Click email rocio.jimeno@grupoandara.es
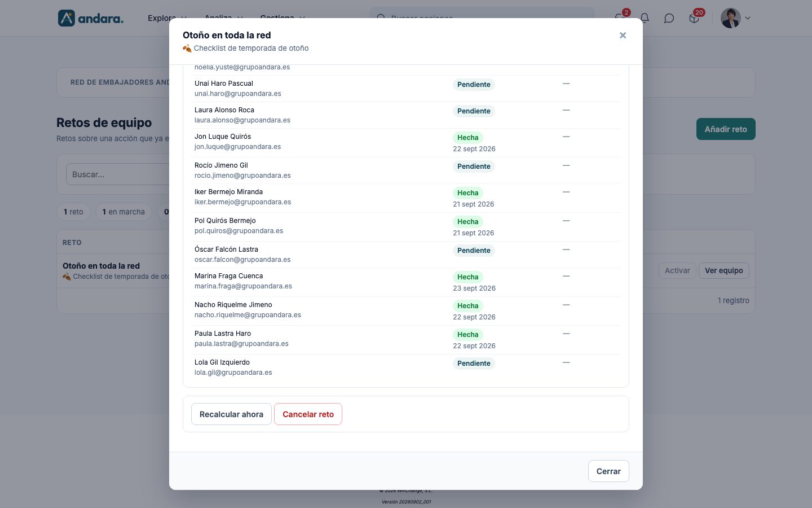Image resolution: width=812 pixels, height=508 pixels. 242,176
